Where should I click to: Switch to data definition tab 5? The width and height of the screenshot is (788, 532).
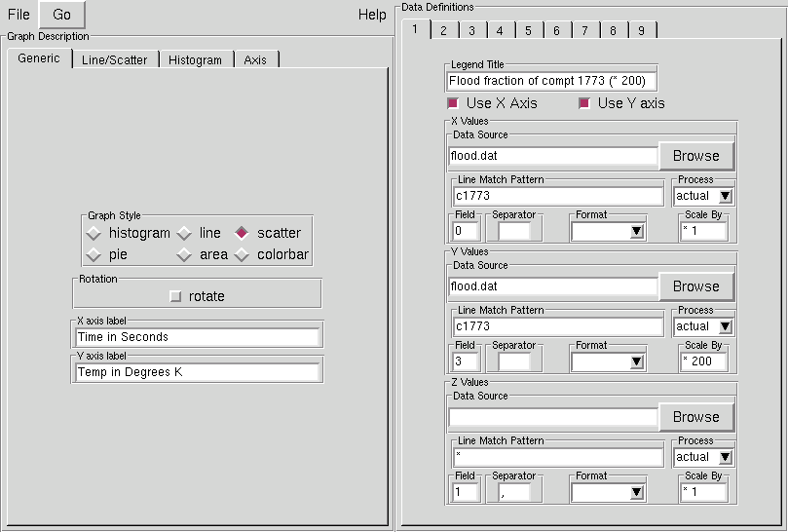528,30
